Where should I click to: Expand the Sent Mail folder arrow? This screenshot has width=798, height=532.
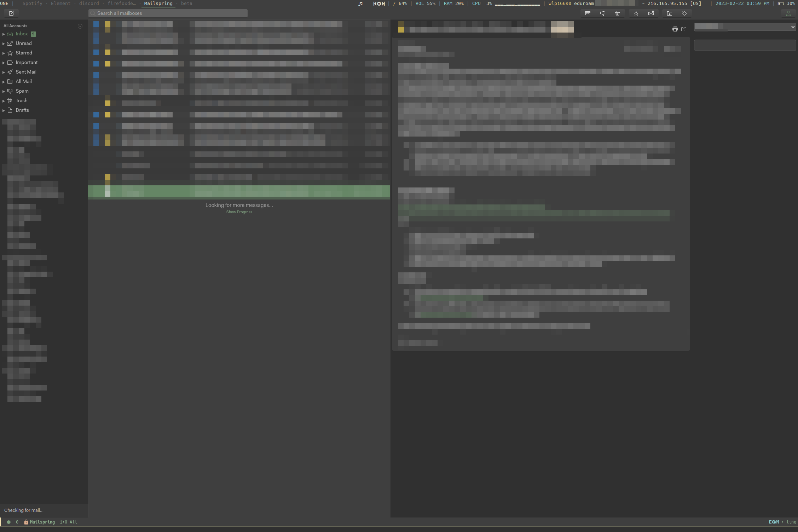pyautogui.click(x=4, y=72)
